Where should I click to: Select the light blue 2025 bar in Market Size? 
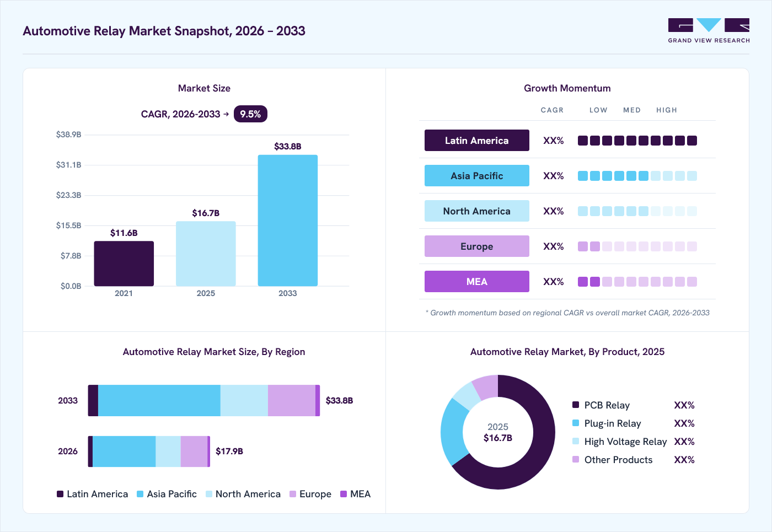click(206, 254)
